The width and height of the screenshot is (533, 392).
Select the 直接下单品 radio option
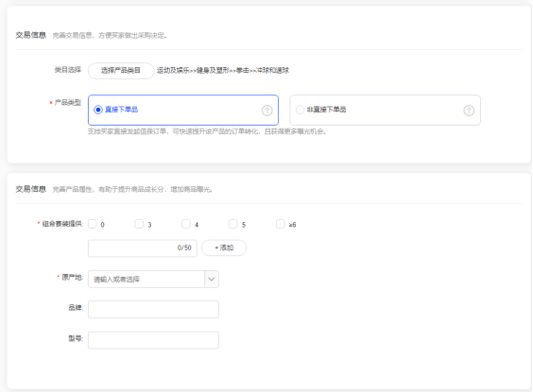[x=98, y=110]
